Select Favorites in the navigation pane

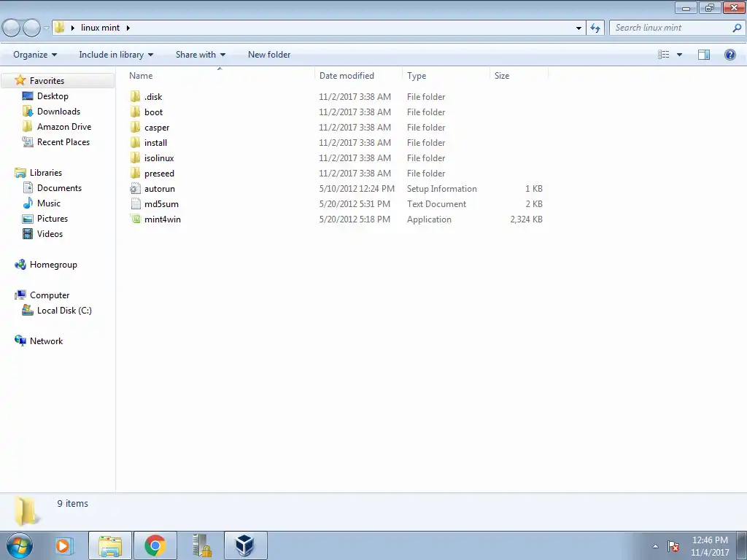(x=47, y=81)
